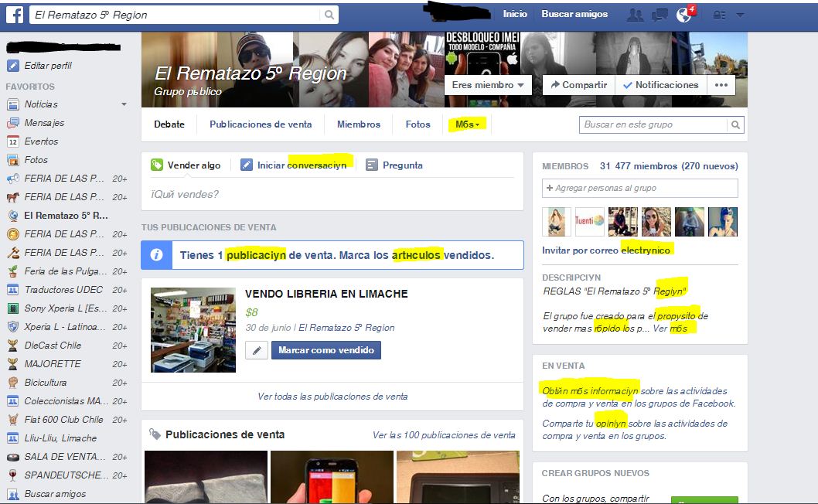
Task: Open the three-dots more options button
Action: pyautogui.click(x=721, y=85)
